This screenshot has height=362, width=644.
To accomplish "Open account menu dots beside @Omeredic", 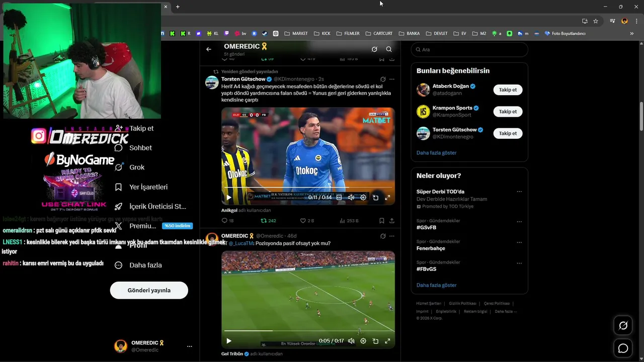I will [190, 346].
